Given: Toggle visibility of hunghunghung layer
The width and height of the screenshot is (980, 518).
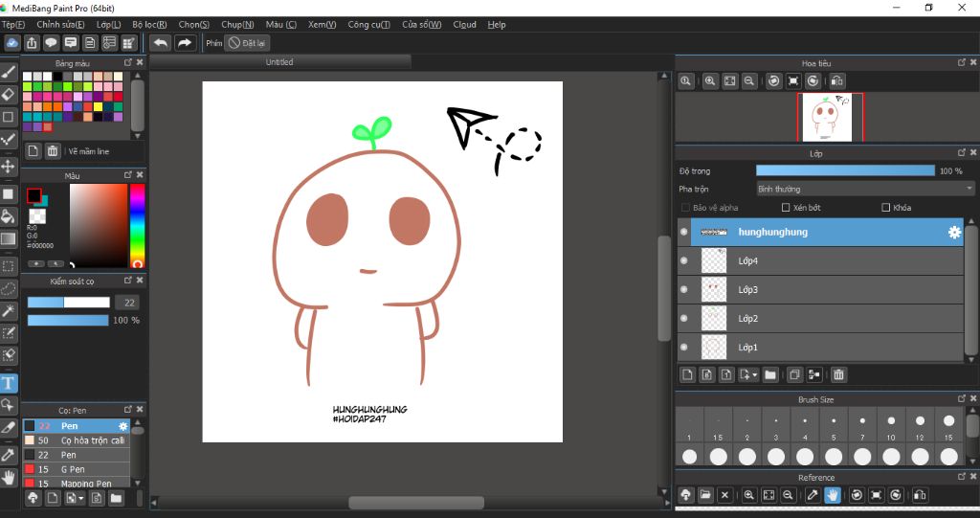Looking at the screenshot, I should (683, 232).
